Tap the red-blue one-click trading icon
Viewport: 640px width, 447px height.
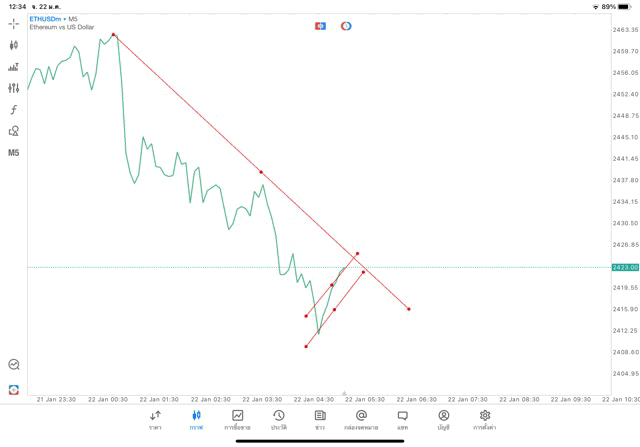pos(320,25)
